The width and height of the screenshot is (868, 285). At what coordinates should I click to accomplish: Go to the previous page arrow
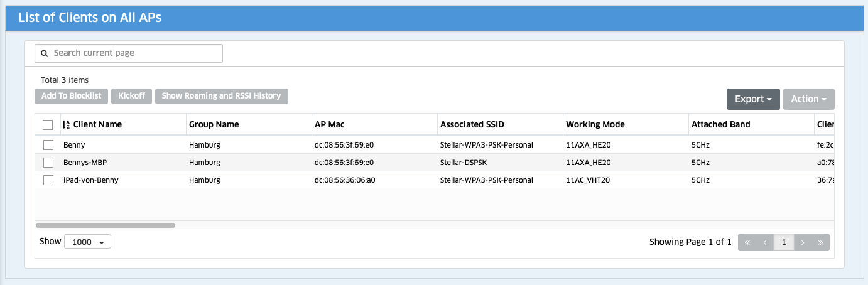point(764,242)
